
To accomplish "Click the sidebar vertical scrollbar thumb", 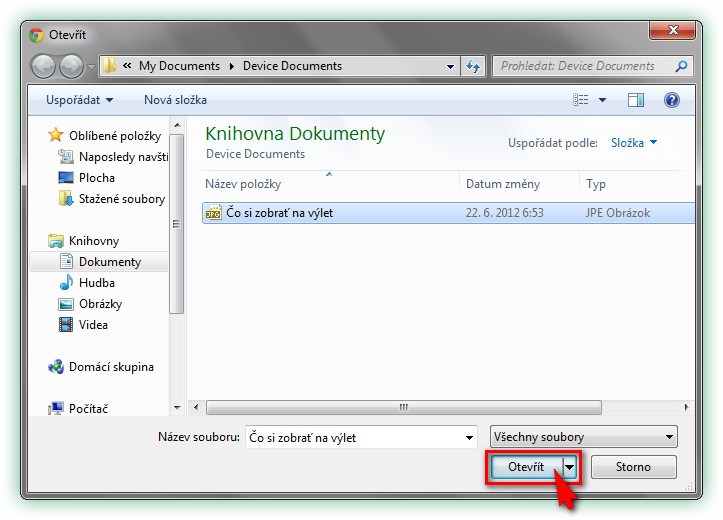I will [x=177, y=224].
